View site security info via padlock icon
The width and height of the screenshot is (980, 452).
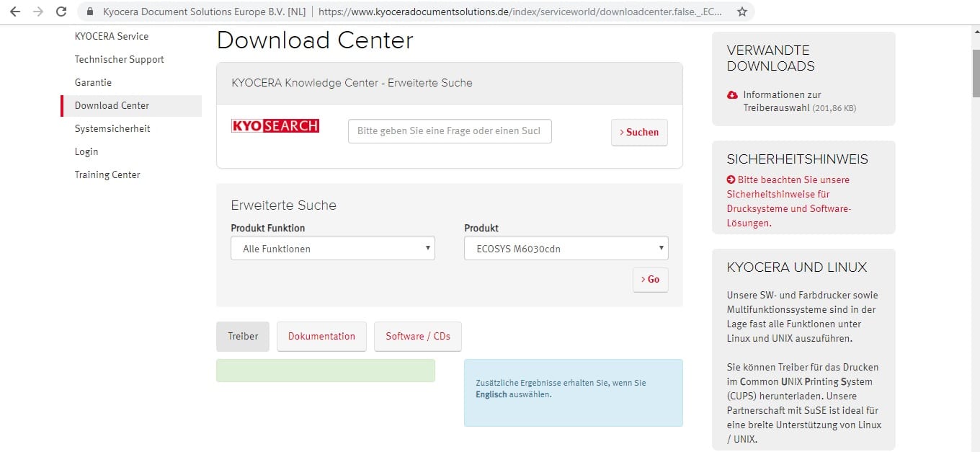[90, 12]
